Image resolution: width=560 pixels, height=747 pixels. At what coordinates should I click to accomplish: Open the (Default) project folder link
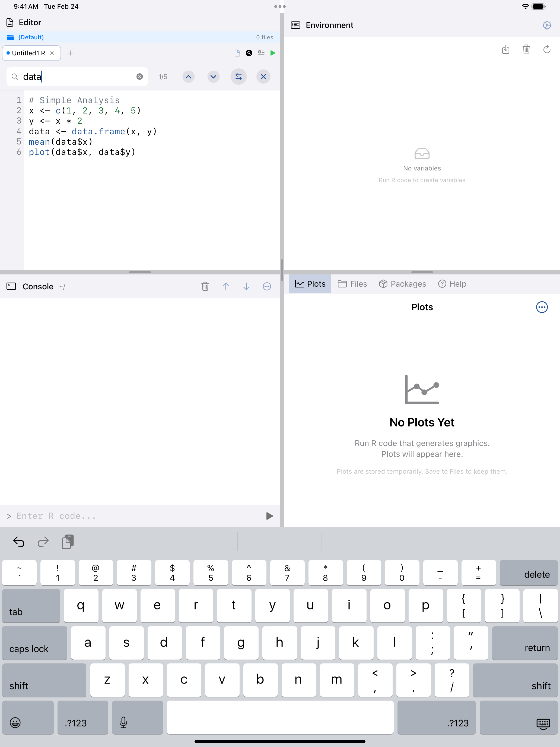coord(30,37)
